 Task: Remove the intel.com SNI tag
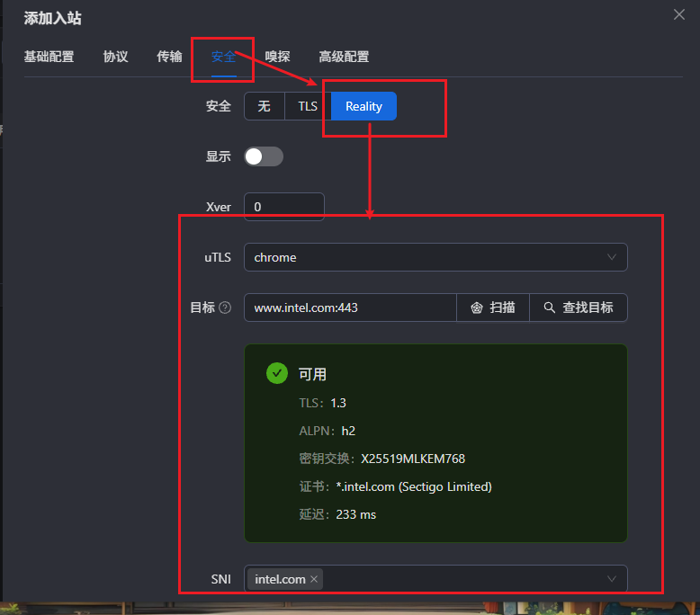coord(314,579)
